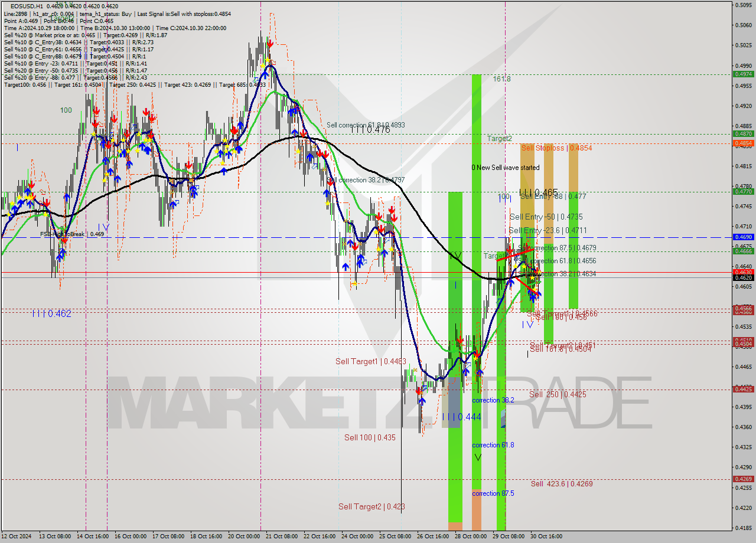756x543 pixels.
Task: Click the green 0.4974 price axis tag
Action: point(743,74)
